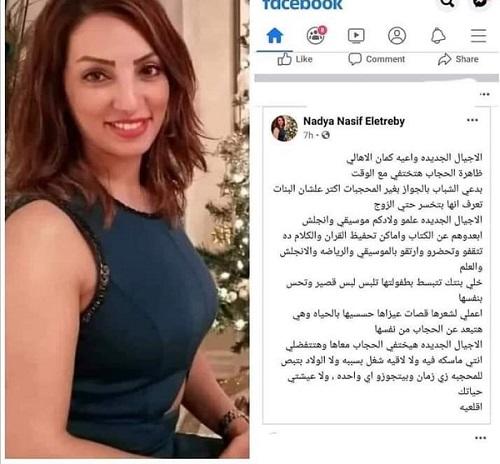Click the 7h post timestamp

308,135
